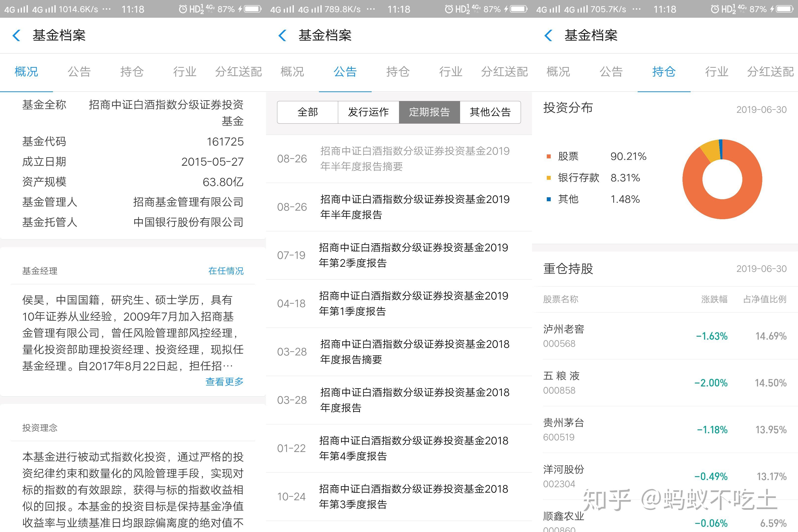The height and width of the screenshot is (532, 798).
Task: Open the 01-22 2018年第4季度报告 announcement
Action: [399, 449]
